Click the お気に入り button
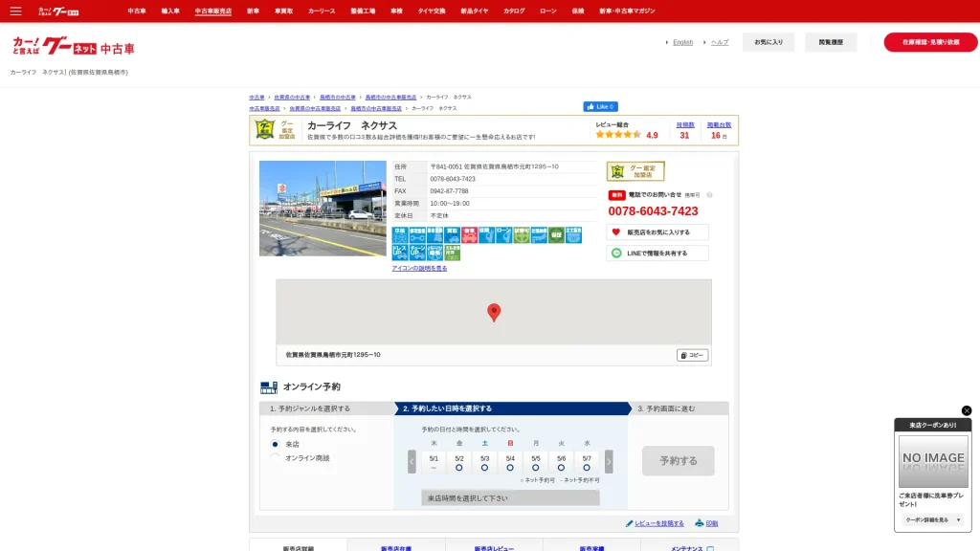Screen dimensions: 980x551 [768, 42]
